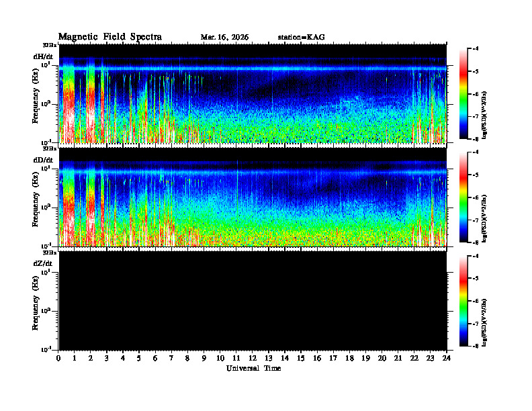This screenshot has height=411, width=532.
Task: Click the log(PSD) label beside dD/dt color bar
Action: pos(484,219)
